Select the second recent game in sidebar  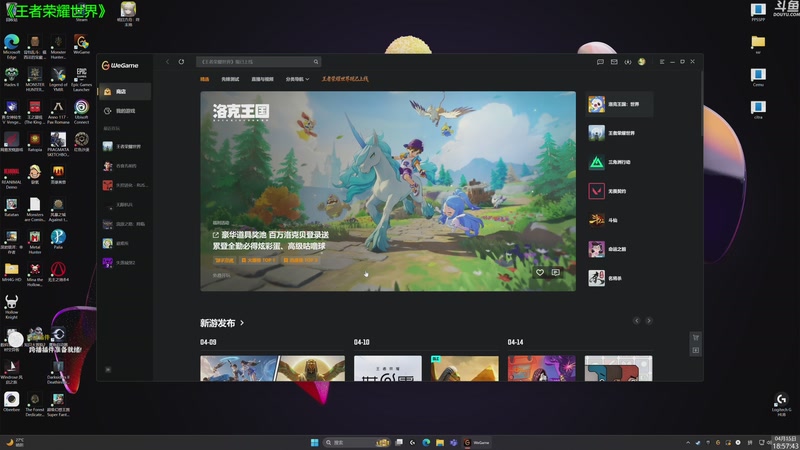click(125, 166)
